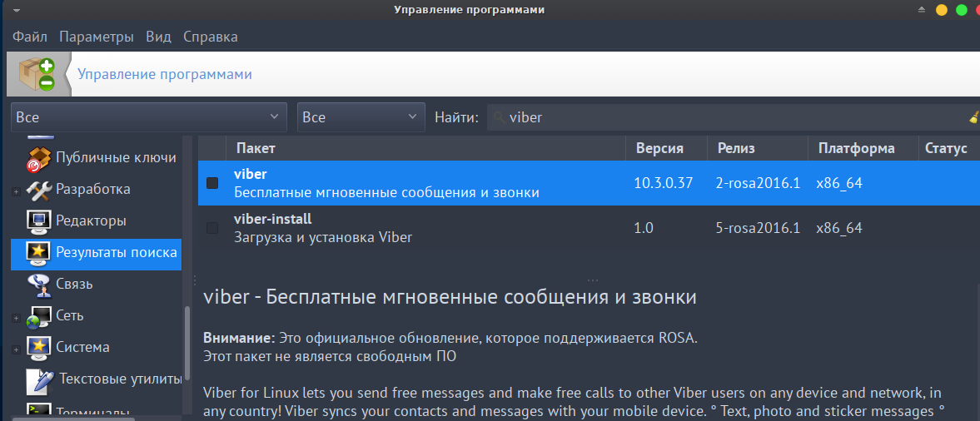
Task: Open the Редакторы category icon
Action: pos(39,221)
